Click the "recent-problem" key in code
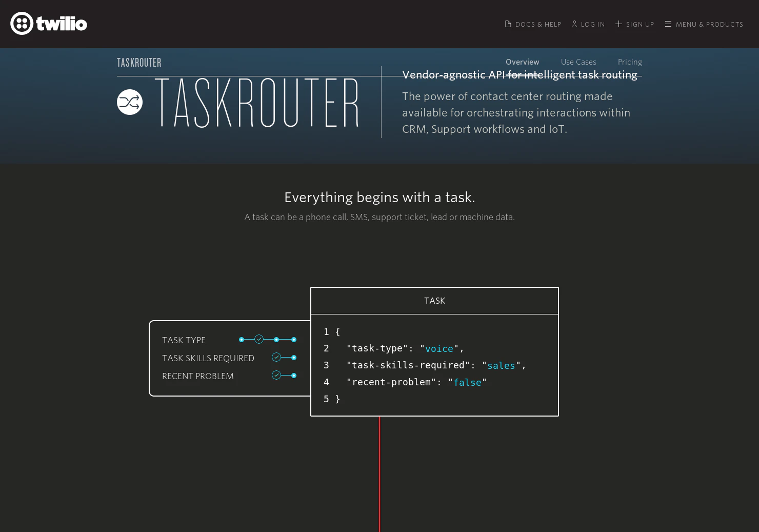759x532 pixels. (391, 382)
